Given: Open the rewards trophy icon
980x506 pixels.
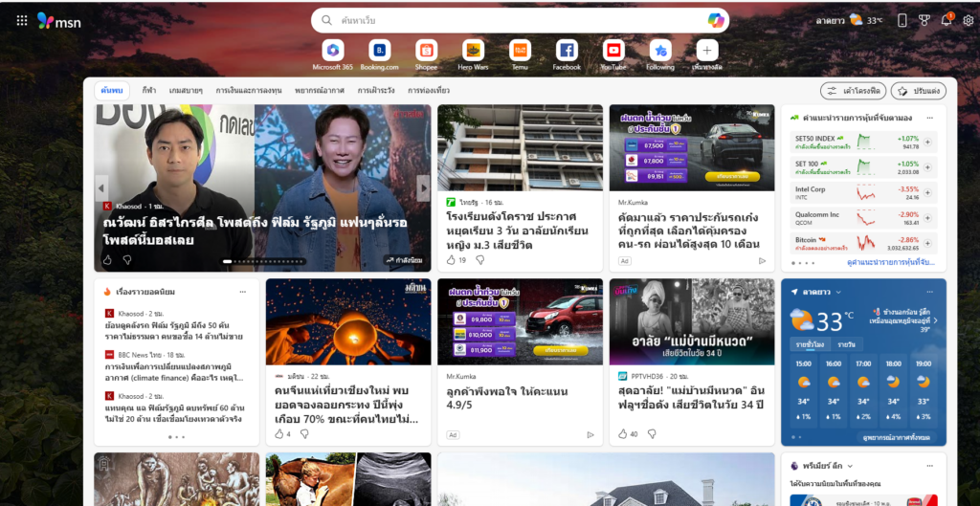Looking at the screenshot, I should (x=924, y=20).
